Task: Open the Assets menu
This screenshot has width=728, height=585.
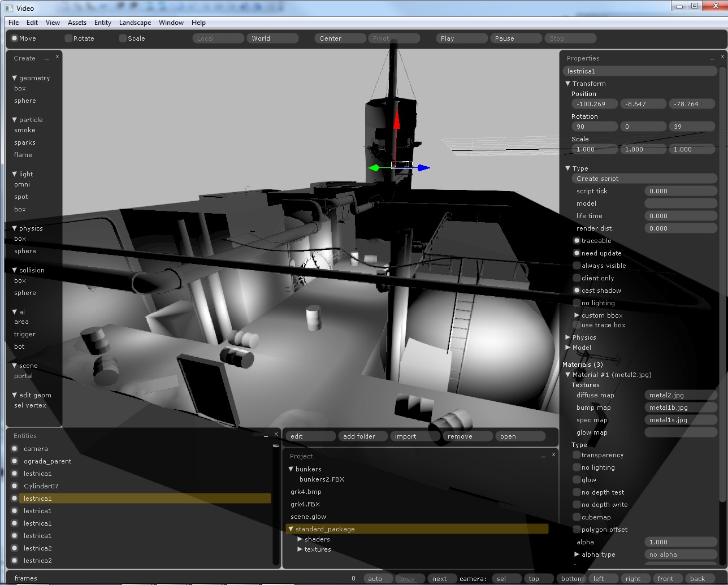Action: 77,23
